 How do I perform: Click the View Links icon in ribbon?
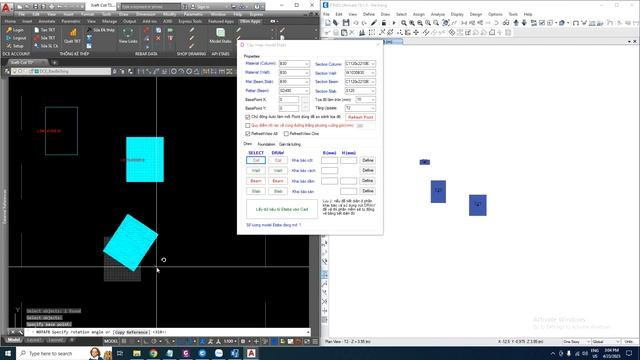[128, 33]
